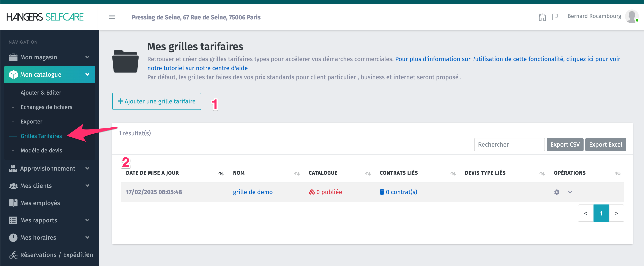Sort by Date de mise à jour arrows
The width and height of the screenshot is (644, 266).
click(x=221, y=173)
